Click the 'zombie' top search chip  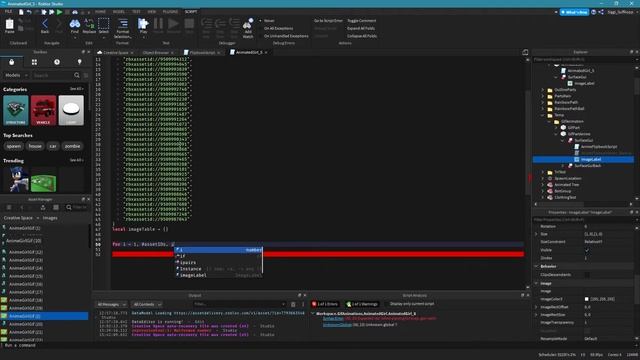coord(73,146)
